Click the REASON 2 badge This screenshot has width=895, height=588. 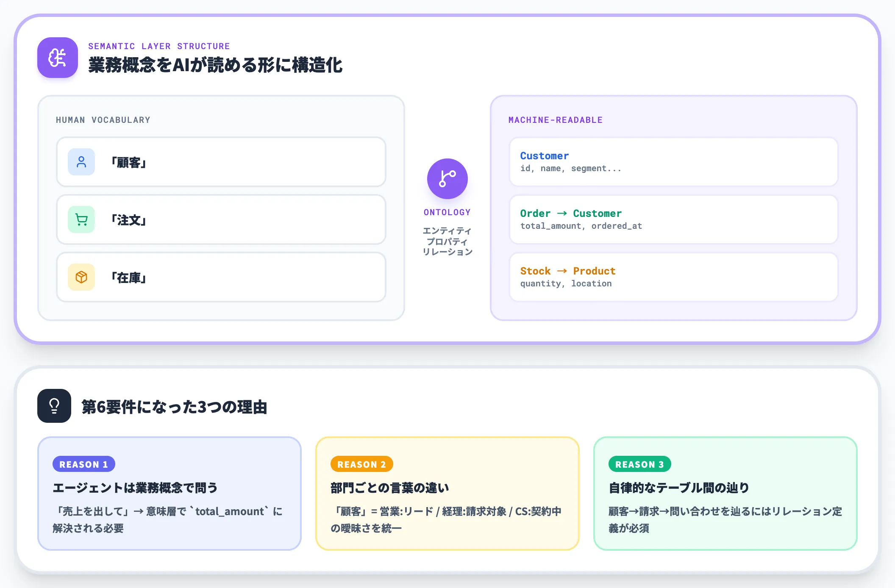pos(362,464)
